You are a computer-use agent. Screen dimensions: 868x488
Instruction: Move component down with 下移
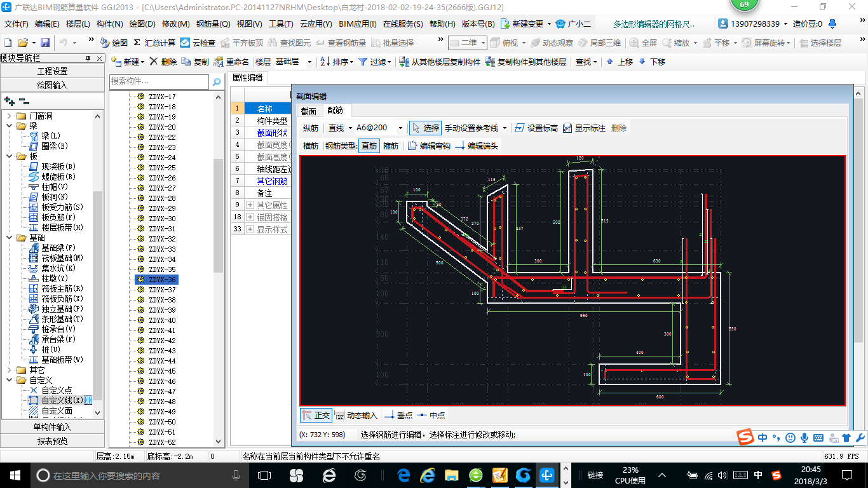(652, 62)
